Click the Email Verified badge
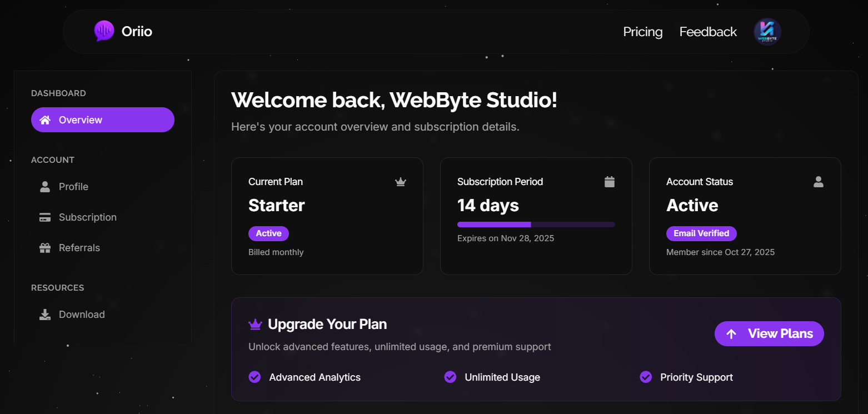This screenshot has width=868, height=414. pos(701,233)
